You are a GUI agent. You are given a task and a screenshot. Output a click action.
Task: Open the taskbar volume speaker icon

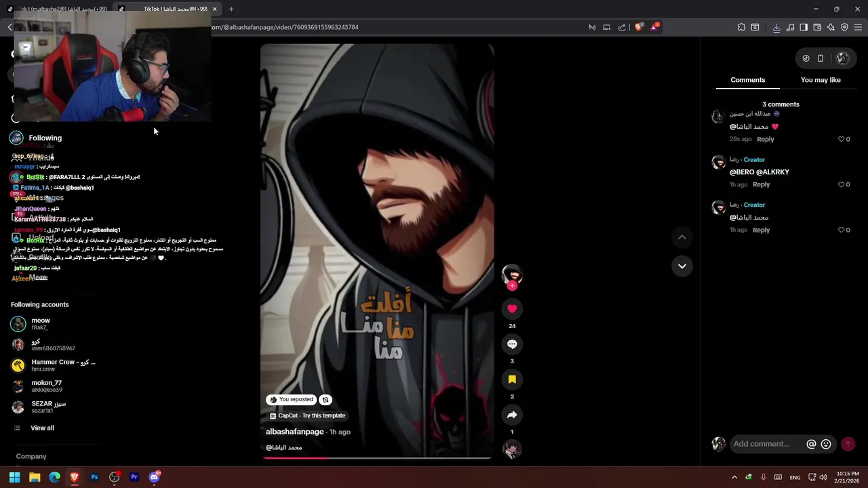tap(823, 477)
